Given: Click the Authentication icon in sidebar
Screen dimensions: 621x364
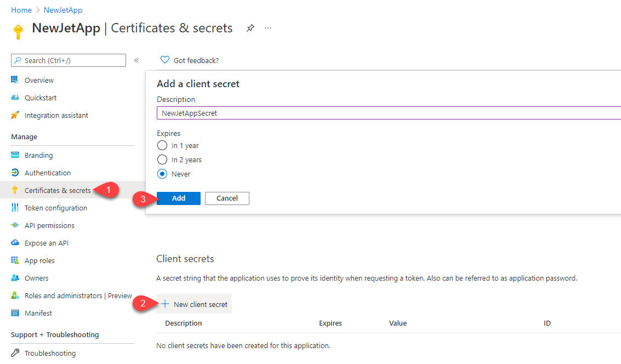Looking at the screenshot, I should [15, 173].
